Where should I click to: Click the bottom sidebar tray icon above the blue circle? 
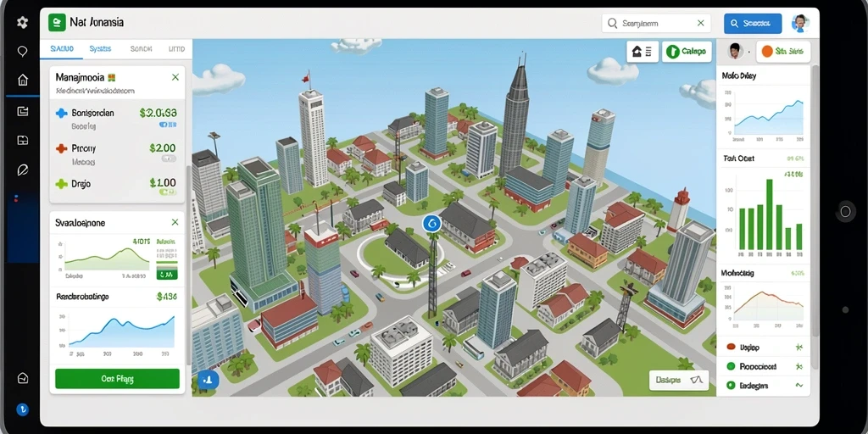pos(22,378)
